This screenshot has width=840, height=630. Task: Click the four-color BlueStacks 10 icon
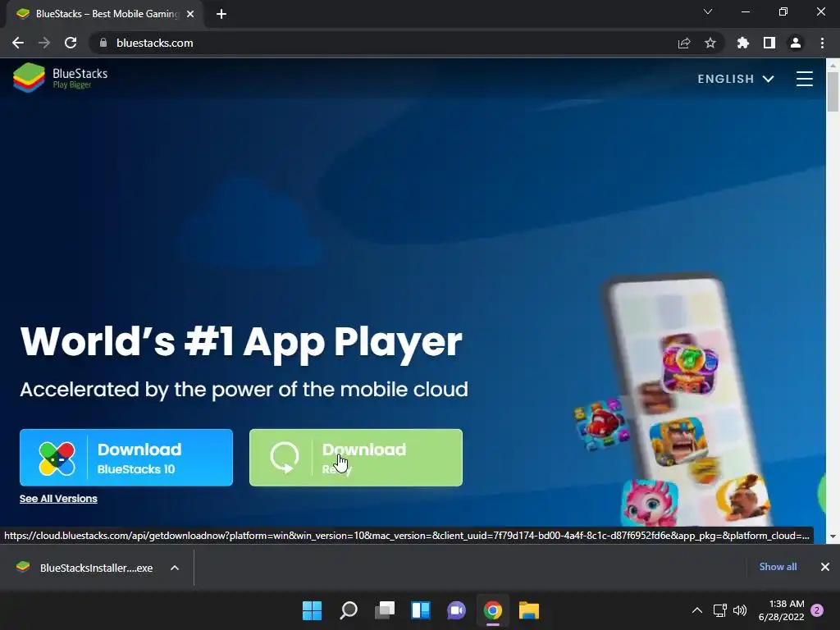pos(57,459)
